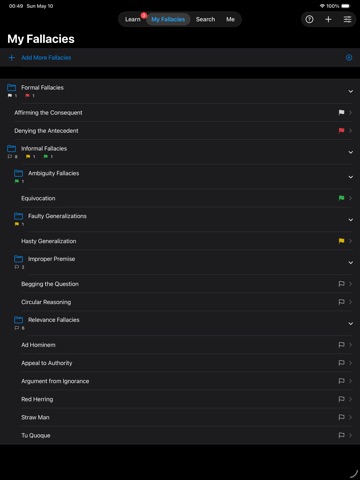Switch to the Search tab
This screenshot has height=480, width=360.
pyautogui.click(x=205, y=19)
